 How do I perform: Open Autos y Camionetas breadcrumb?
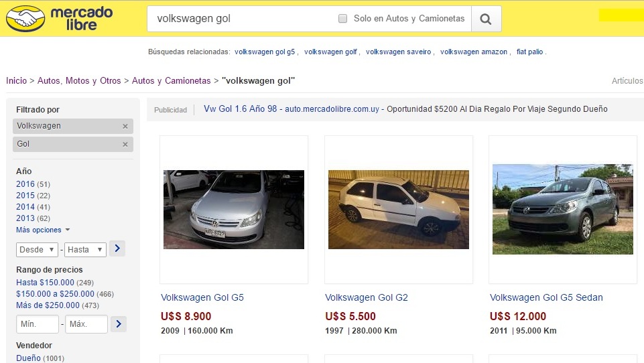[x=172, y=81]
